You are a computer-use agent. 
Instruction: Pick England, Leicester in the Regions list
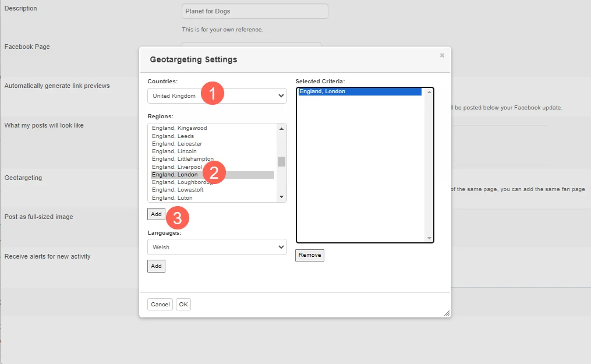coord(177,144)
